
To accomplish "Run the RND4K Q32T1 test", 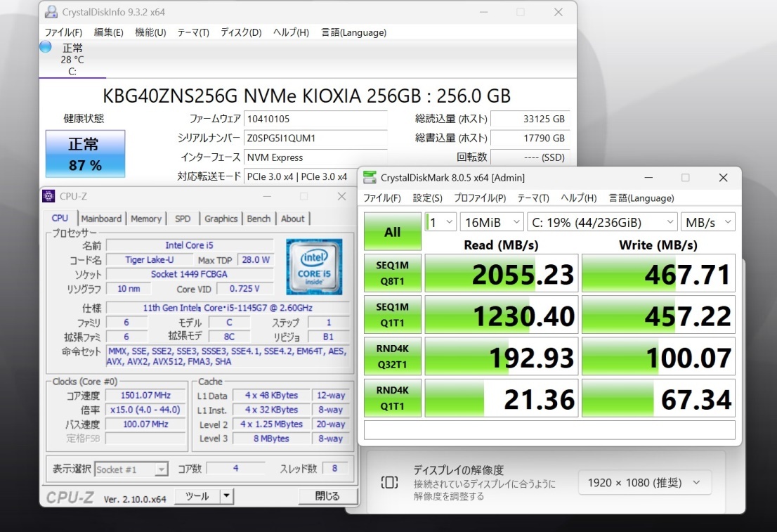I will pos(393,356).
